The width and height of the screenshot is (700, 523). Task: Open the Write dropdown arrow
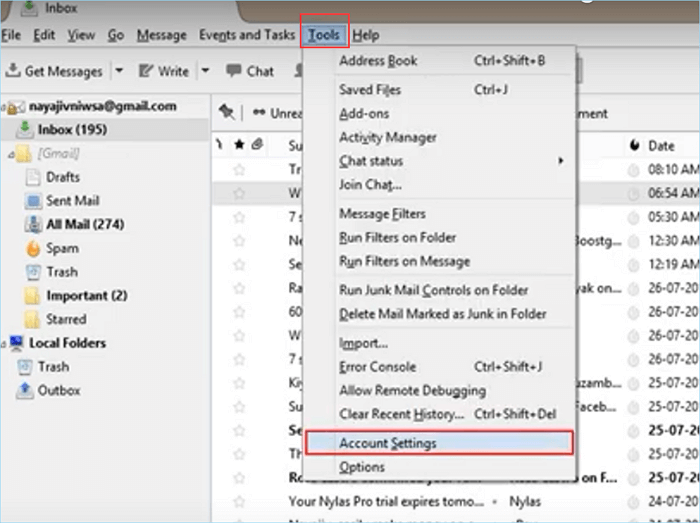pyautogui.click(x=205, y=71)
